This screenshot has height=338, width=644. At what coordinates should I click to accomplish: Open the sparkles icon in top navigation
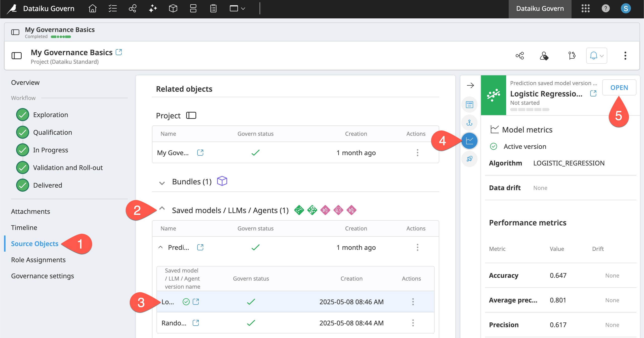[x=153, y=9]
